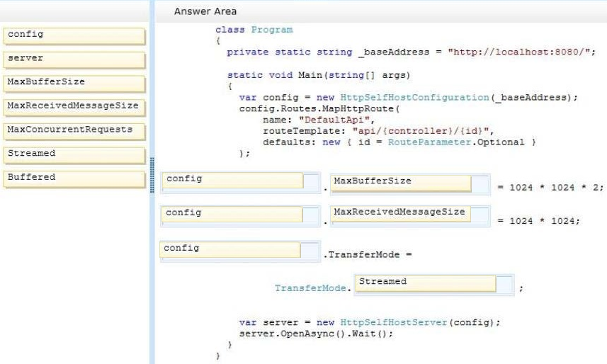
Task: Select the server item in source list
Action: (74, 60)
